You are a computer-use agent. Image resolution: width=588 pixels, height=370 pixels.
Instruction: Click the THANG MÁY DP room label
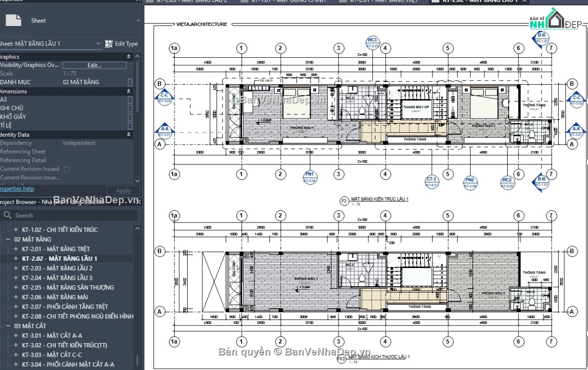[416, 107]
